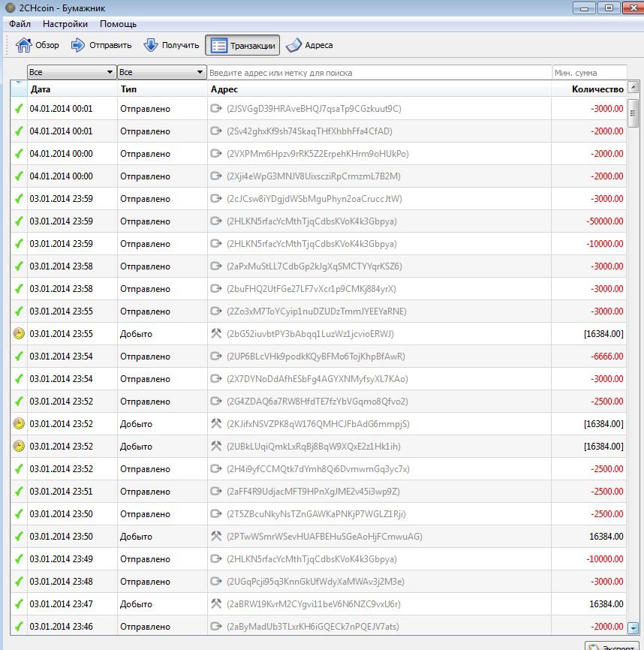Click the clock pending icon for the 2bG52iuvbtPY row
The width and height of the screenshot is (644, 650).
click(x=19, y=333)
